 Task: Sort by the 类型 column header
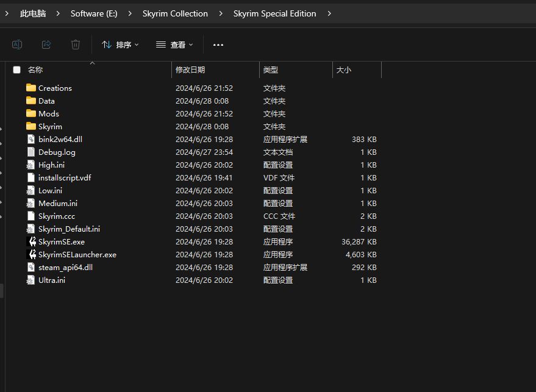270,70
